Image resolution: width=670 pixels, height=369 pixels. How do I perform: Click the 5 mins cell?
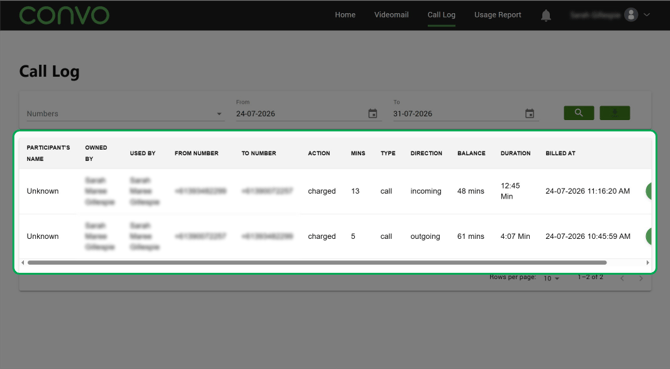pos(353,237)
